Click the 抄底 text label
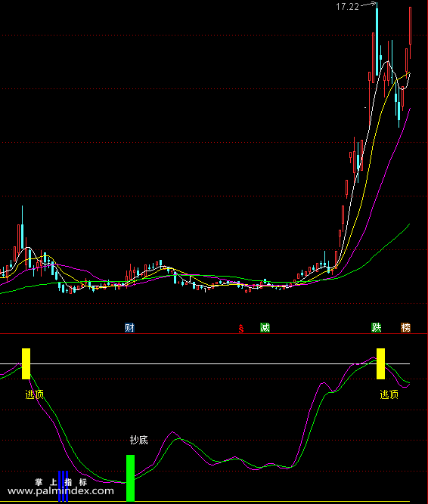The height and width of the screenshot is (504, 428). tap(139, 440)
